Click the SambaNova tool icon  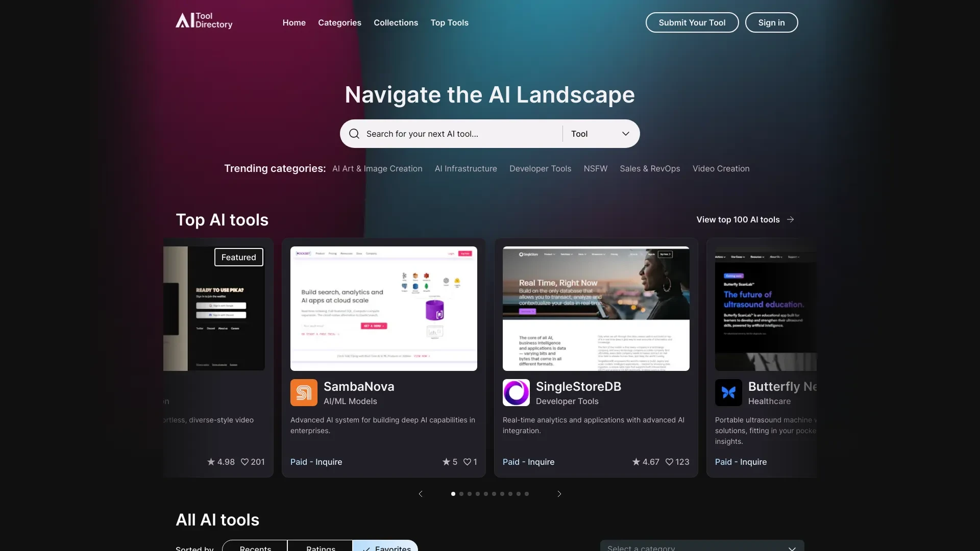[x=304, y=392]
